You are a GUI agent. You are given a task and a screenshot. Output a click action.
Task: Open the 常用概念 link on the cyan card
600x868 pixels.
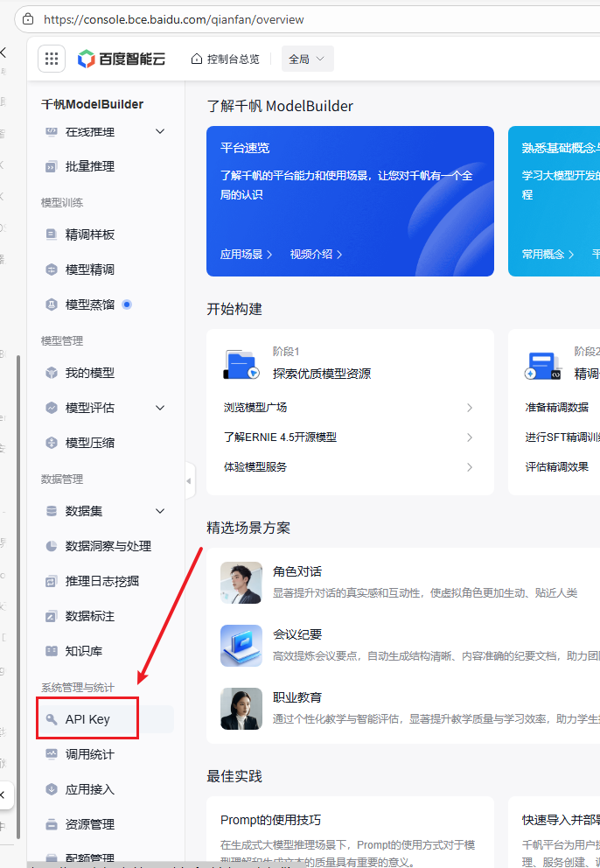tap(548, 254)
